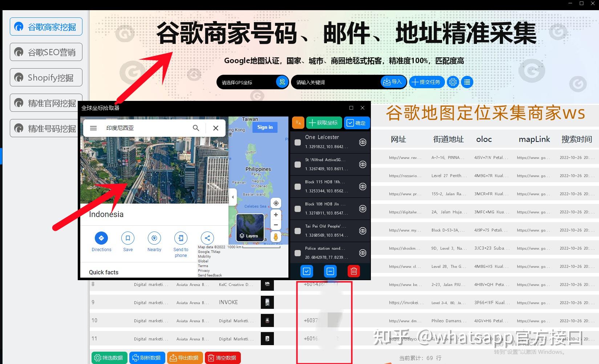Click the orange translate icon in picker

(x=298, y=123)
